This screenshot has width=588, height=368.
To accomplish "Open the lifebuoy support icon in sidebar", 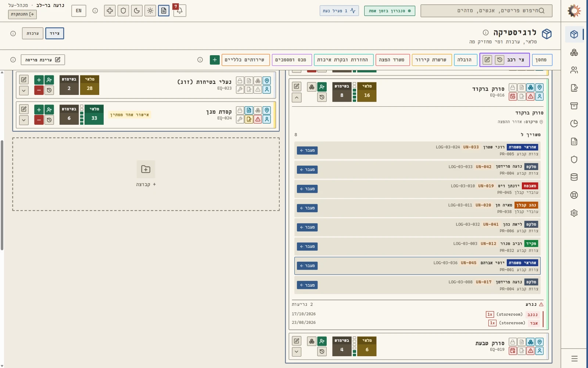I will tap(574, 195).
